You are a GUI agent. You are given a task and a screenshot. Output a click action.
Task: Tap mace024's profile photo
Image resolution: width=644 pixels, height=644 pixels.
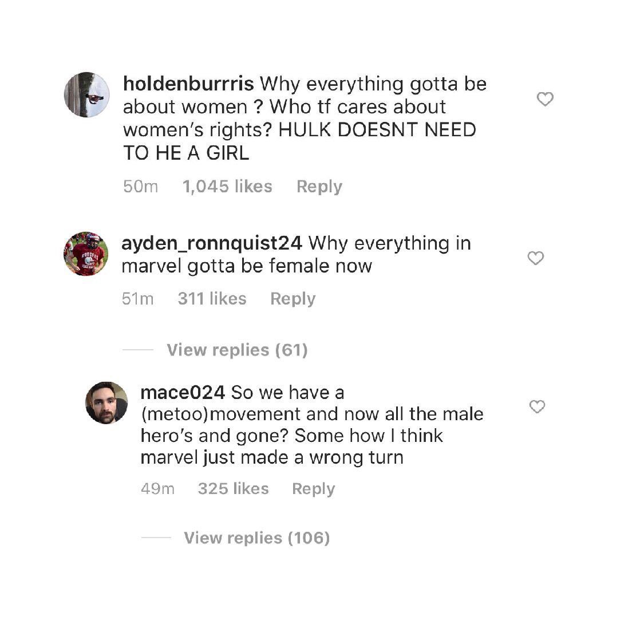(x=106, y=403)
